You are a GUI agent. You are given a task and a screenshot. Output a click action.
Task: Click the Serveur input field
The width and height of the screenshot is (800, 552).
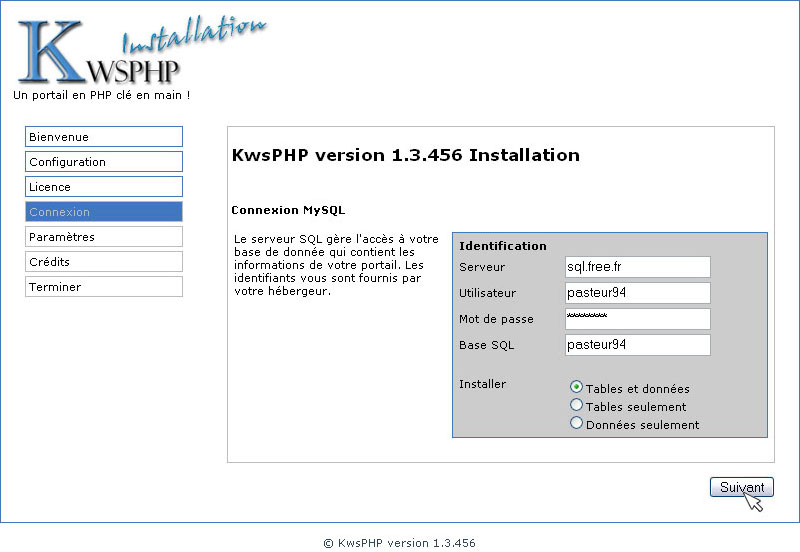coord(638,267)
